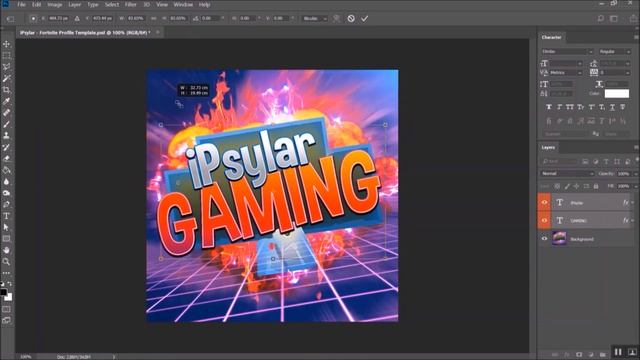Image resolution: width=640 pixels, height=360 pixels.
Task: Select the Move tool
Action: pos(6,44)
